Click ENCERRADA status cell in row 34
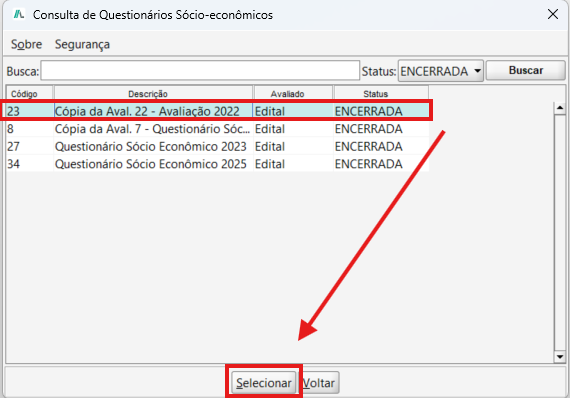Viewport: 570px width, 398px height. click(x=381, y=164)
